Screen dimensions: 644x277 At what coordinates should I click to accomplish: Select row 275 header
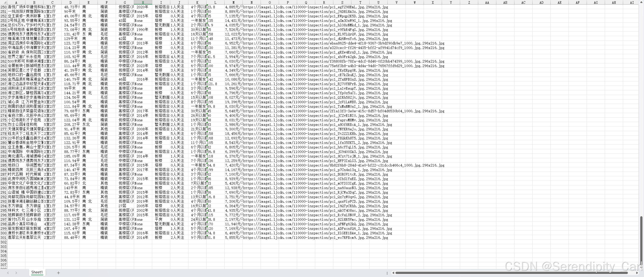tap(4, 120)
